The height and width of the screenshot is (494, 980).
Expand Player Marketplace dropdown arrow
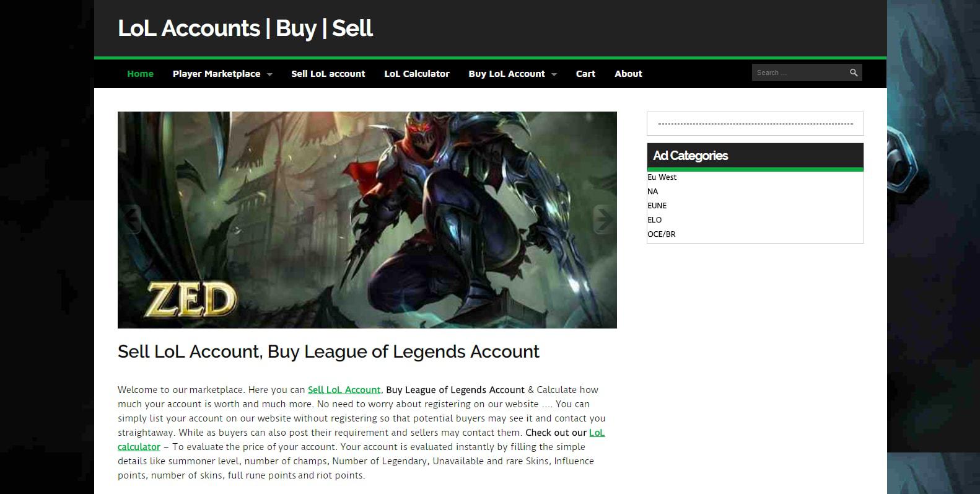269,74
